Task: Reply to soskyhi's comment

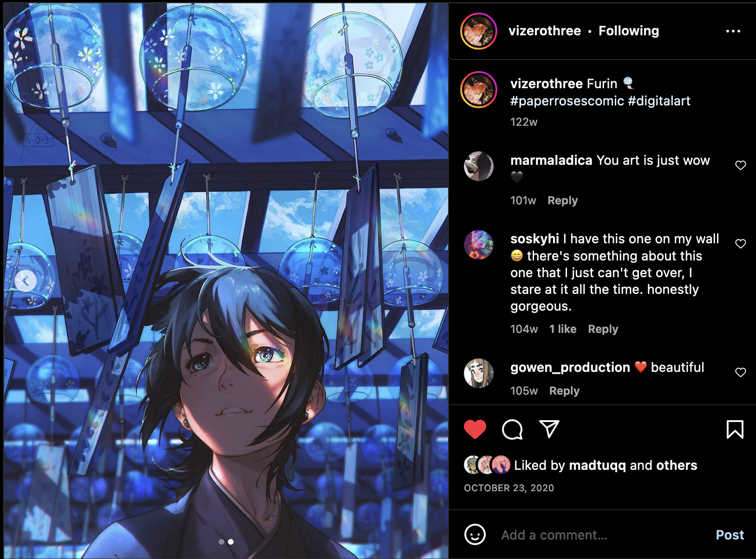Action: pos(603,329)
